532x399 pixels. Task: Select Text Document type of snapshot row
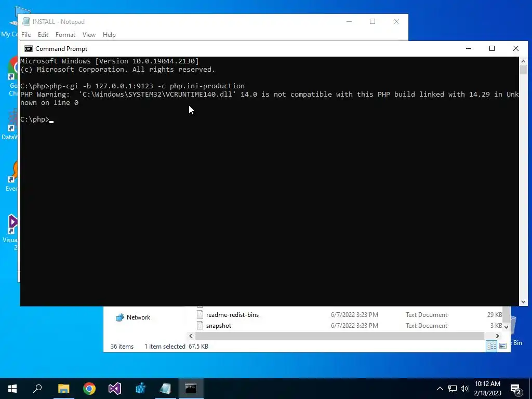click(x=427, y=326)
